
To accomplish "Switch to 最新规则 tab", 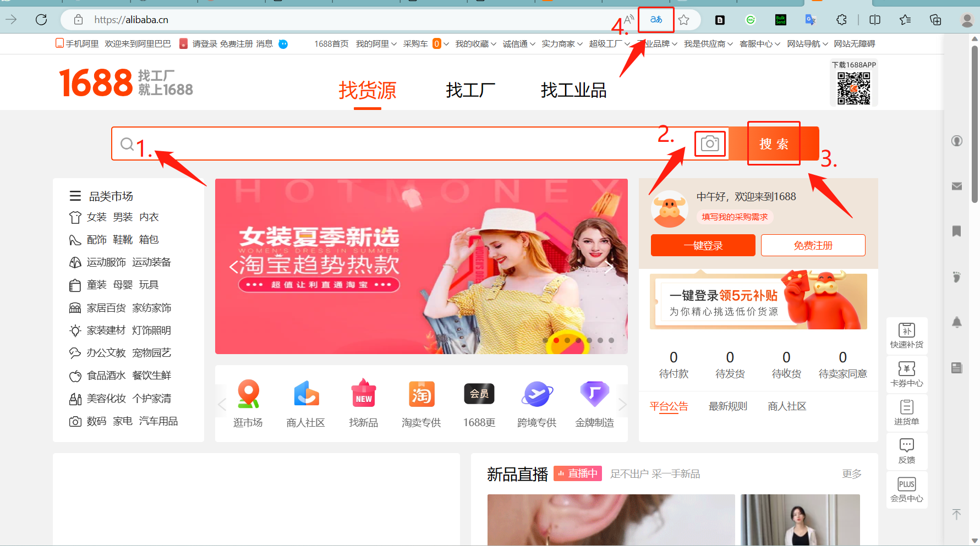I will (728, 406).
